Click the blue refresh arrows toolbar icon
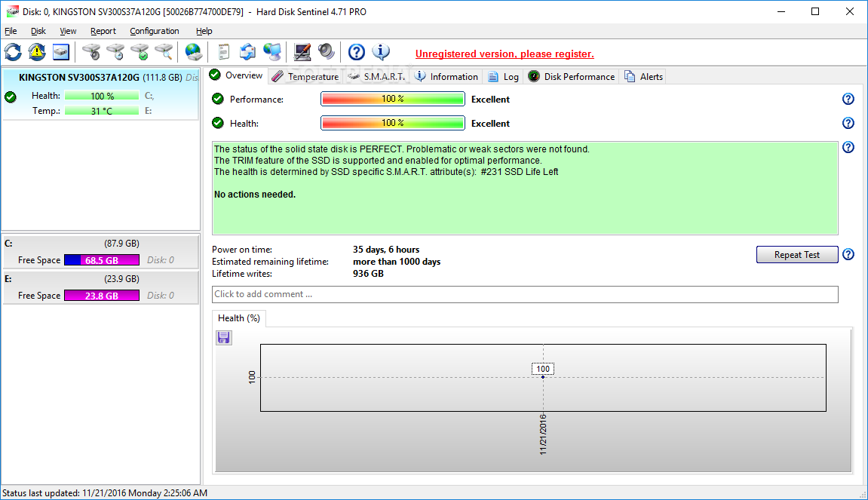 pyautogui.click(x=13, y=53)
